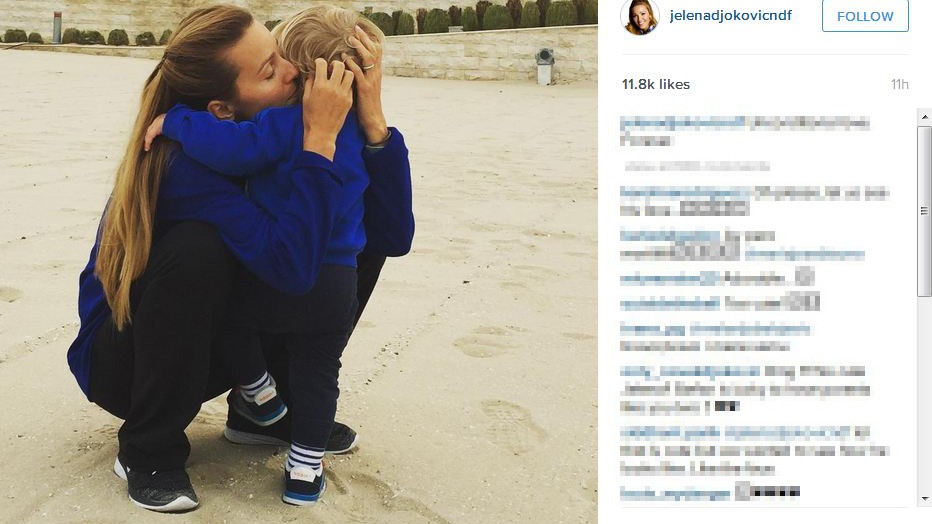This screenshot has width=932, height=524.
Task: Click the gray blurred view-all-comments line
Action: coord(697,166)
